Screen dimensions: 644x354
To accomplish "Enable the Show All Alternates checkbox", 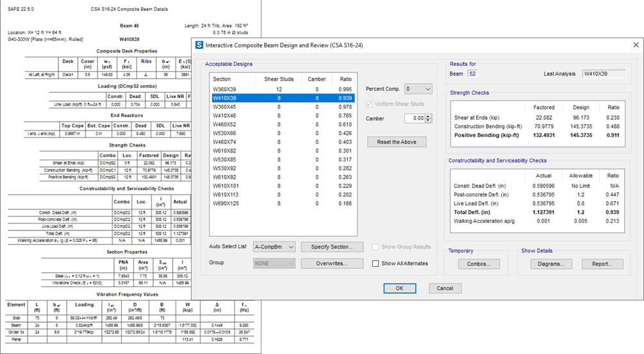I will [376, 263].
